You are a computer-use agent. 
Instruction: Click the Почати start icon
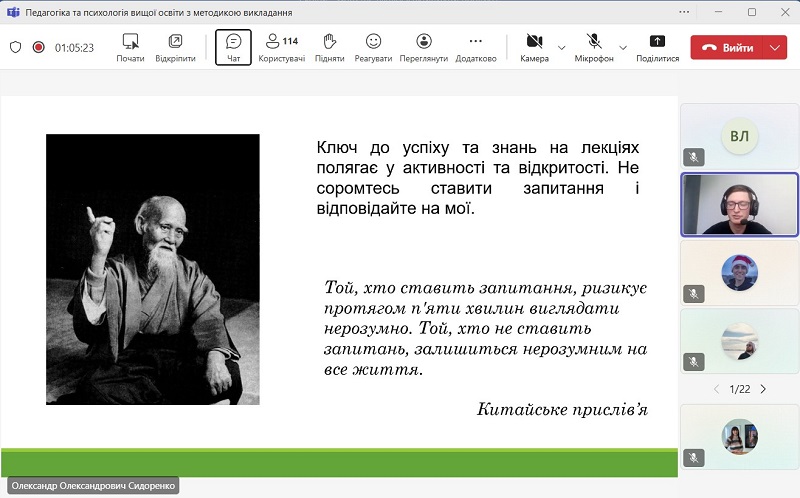130,47
